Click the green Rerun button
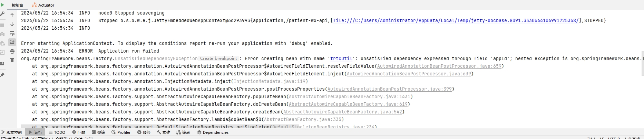Screen dimensions: 644x139 pos(2,5)
